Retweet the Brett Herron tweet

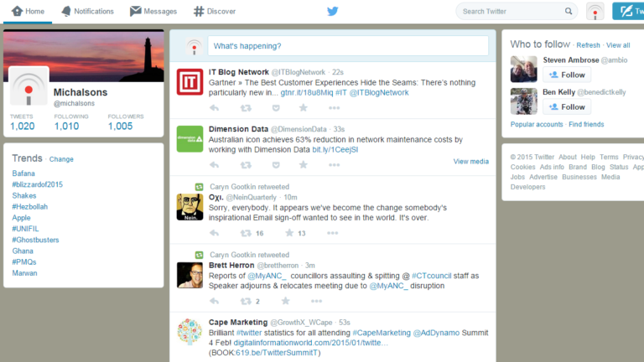pyautogui.click(x=246, y=302)
